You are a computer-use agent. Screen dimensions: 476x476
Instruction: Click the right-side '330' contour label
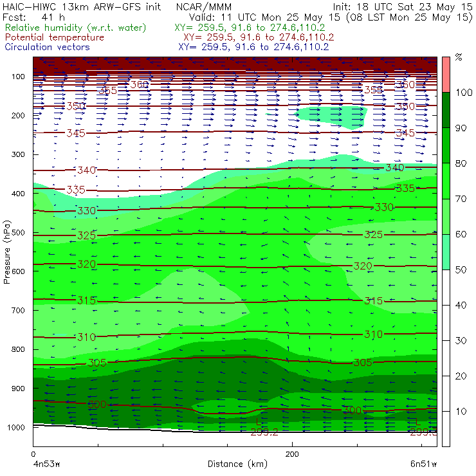384,207
